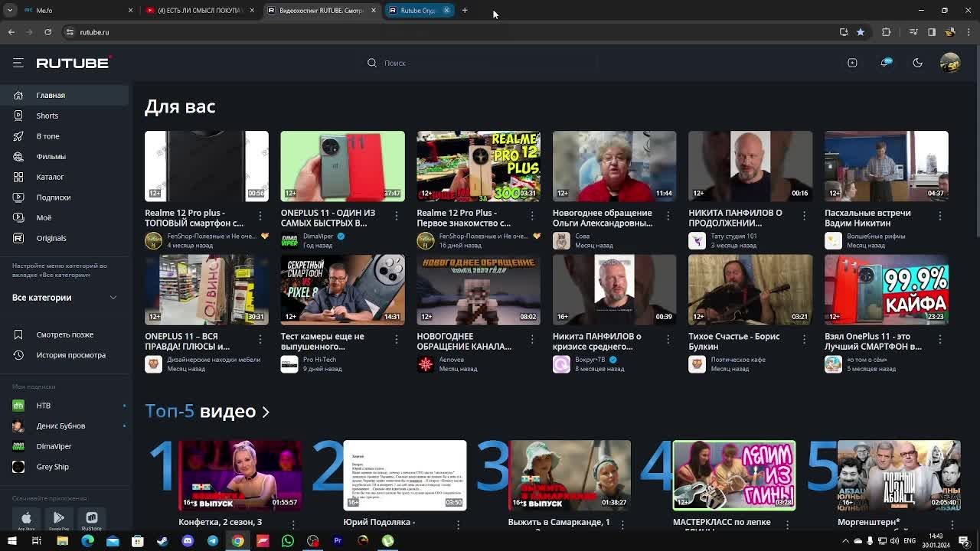Expand the Топ-5 видео chevron
980x551 pixels.
click(266, 412)
